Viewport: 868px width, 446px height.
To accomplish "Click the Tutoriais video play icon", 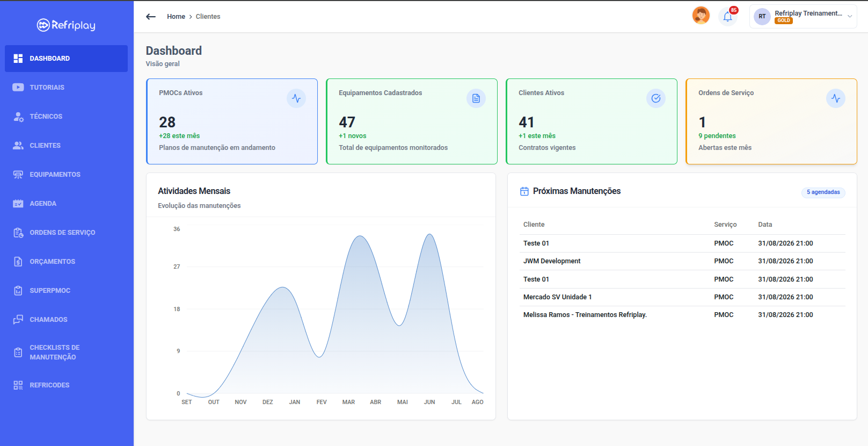I will point(18,87).
